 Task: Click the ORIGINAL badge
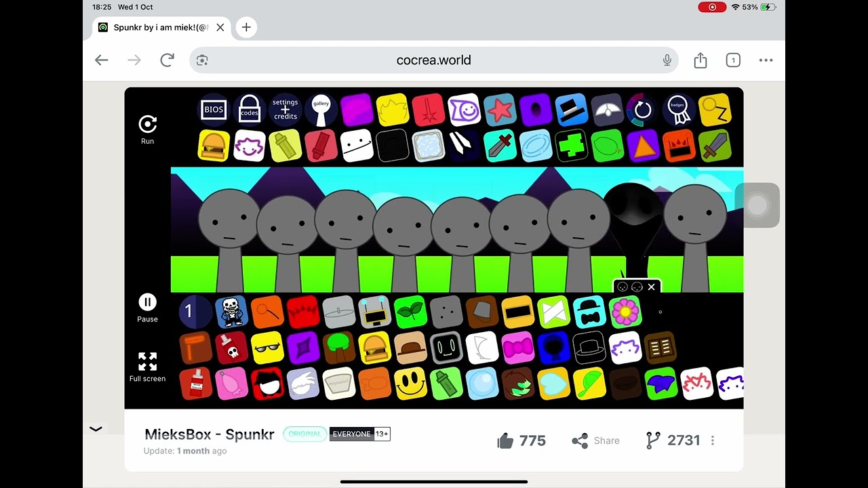click(x=304, y=434)
